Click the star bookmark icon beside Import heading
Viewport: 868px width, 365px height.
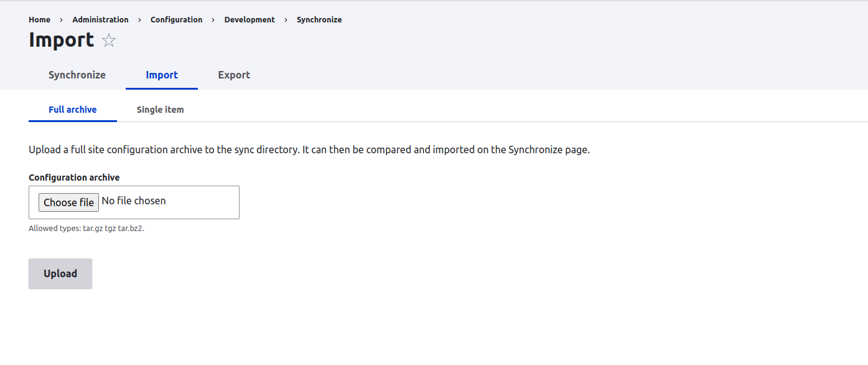click(x=109, y=40)
